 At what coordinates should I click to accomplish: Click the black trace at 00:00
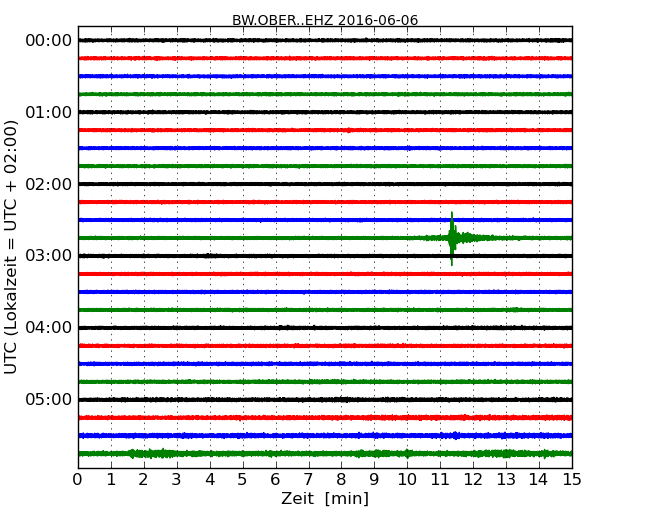click(325, 40)
